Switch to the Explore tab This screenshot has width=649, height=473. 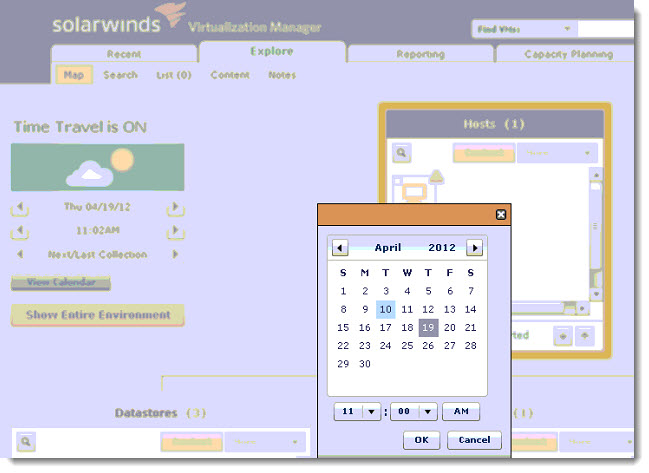coord(272,51)
